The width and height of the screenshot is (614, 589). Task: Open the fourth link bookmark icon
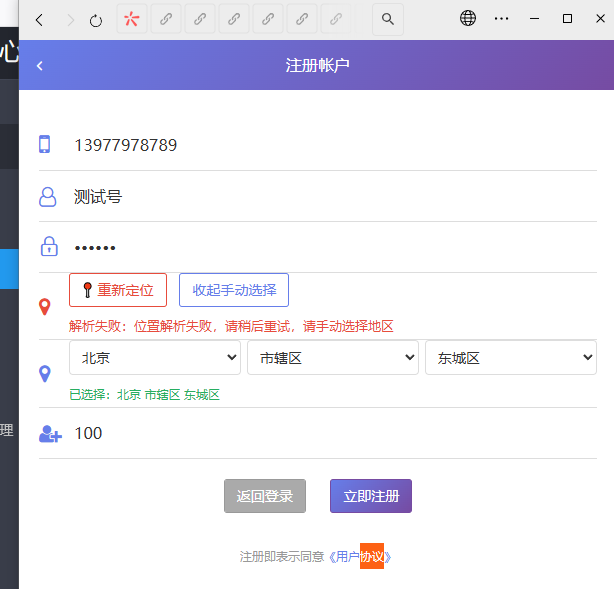(x=268, y=19)
